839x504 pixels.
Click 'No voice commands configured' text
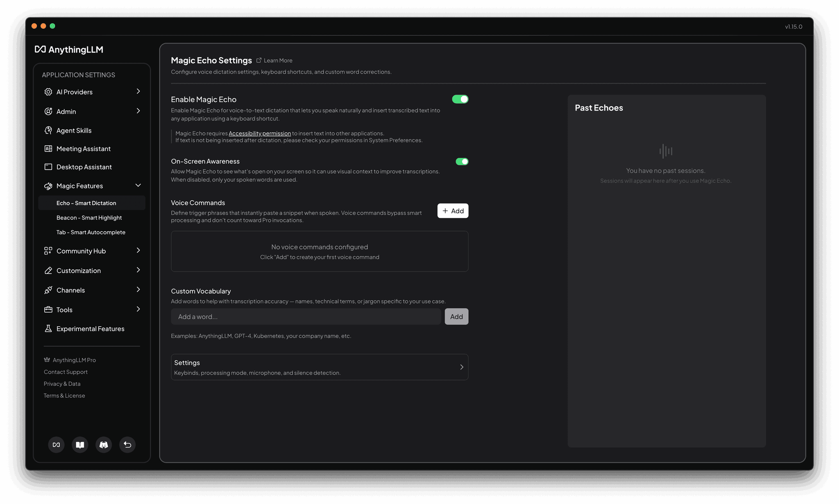click(320, 247)
